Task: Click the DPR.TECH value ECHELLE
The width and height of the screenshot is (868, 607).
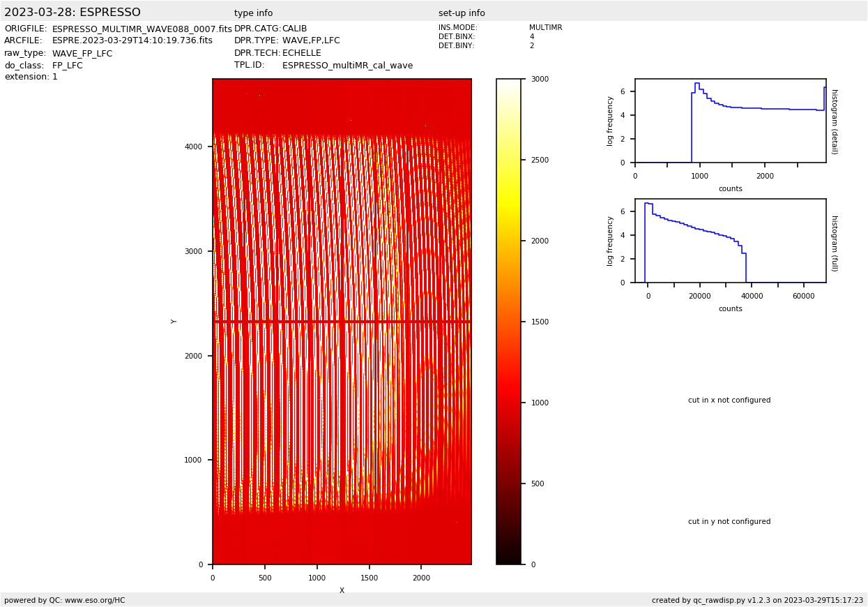Action: tap(301, 53)
